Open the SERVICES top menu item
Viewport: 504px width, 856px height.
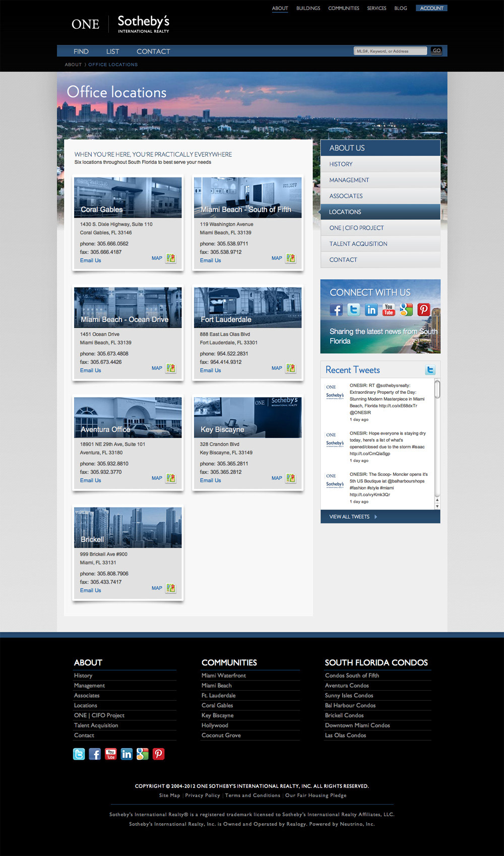click(x=376, y=8)
